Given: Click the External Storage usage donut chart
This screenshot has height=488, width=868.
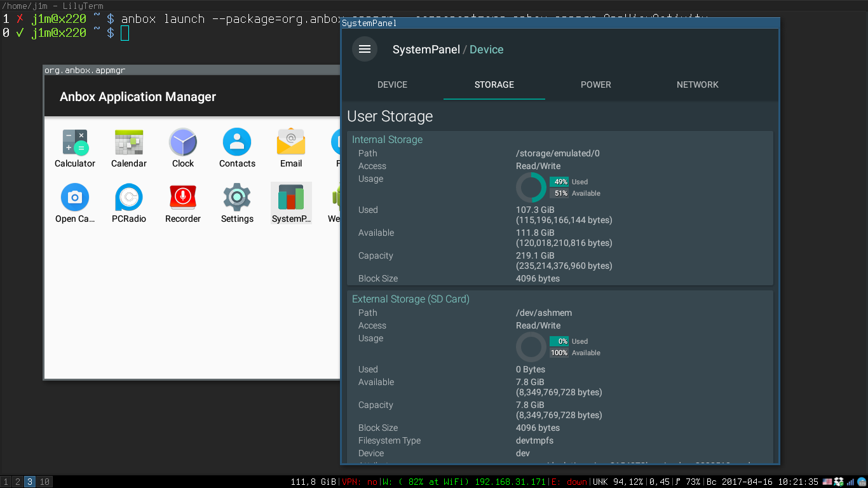Looking at the screenshot, I should pos(531,347).
